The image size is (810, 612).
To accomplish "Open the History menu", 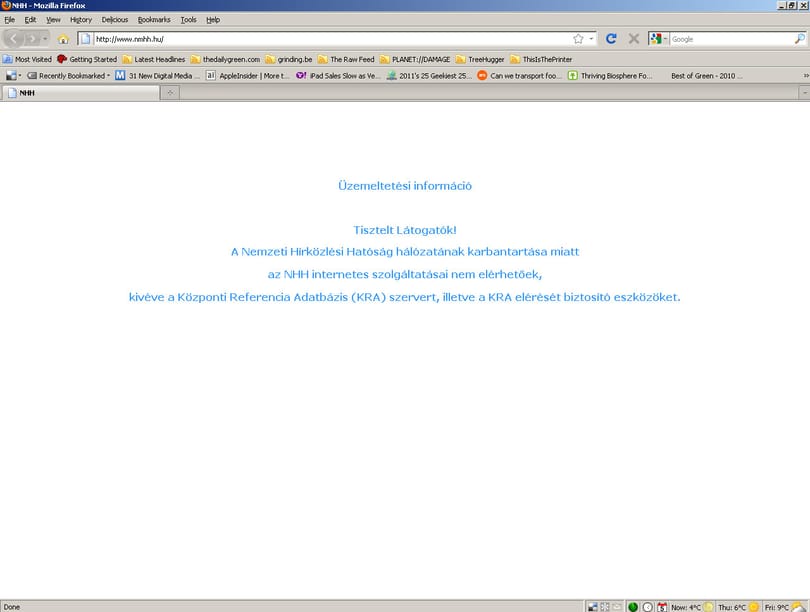I will pyautogui.click(x=81, y=20).
